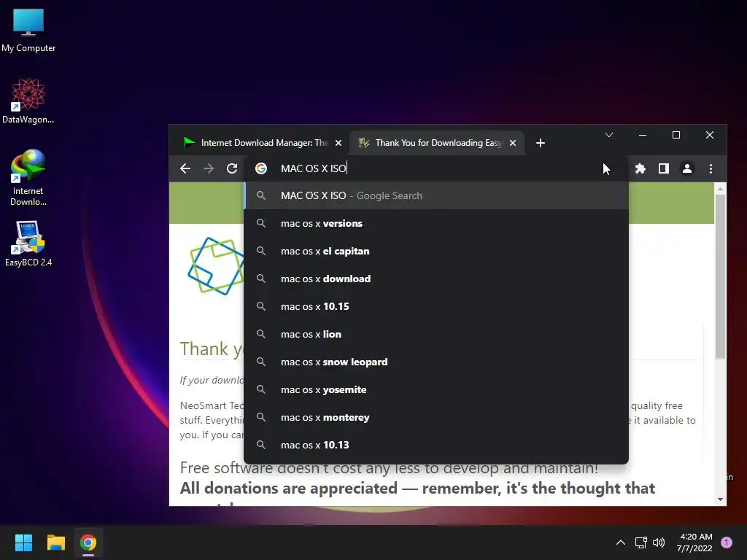Image resolution: width=747 pixels, height=560 pixels.
Task: Select the EasyBCD 2.4 desktop shortcut
Action: pyautogui.click(x=28, y=244)
